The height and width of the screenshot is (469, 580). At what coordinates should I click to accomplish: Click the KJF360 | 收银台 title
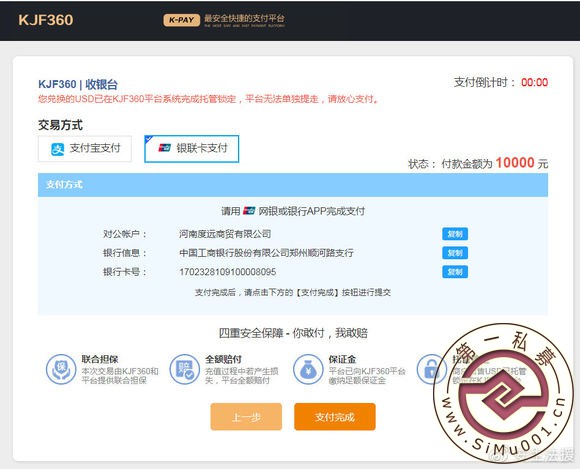78,84
